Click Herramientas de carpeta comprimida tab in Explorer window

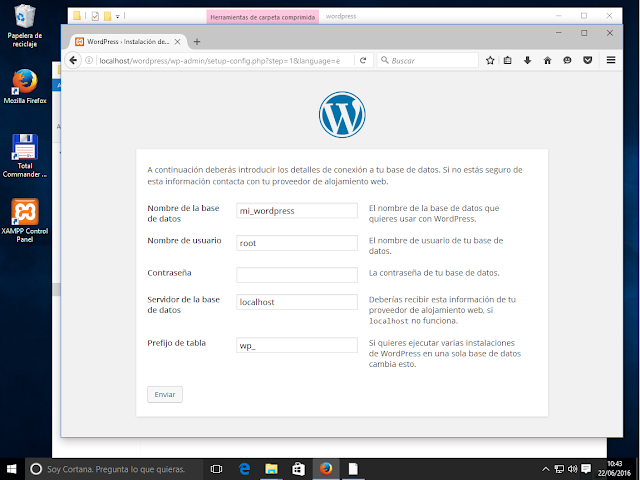point(262,17)
